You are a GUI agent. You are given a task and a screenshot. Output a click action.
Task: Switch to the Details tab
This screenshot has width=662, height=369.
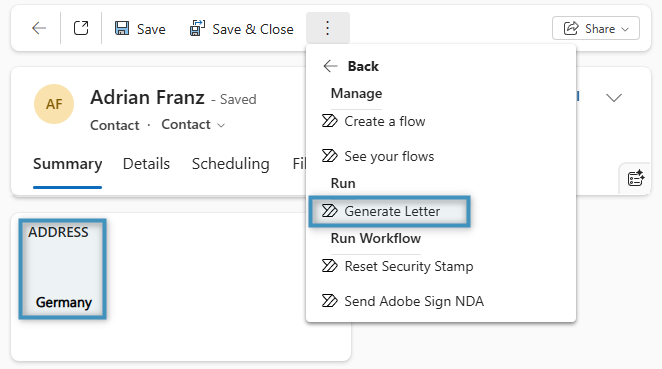pos(146,164)
